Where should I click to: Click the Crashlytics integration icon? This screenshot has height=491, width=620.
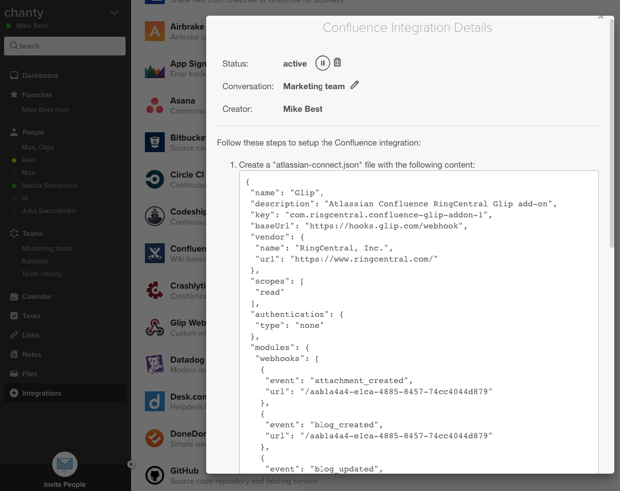coord(155,291)
